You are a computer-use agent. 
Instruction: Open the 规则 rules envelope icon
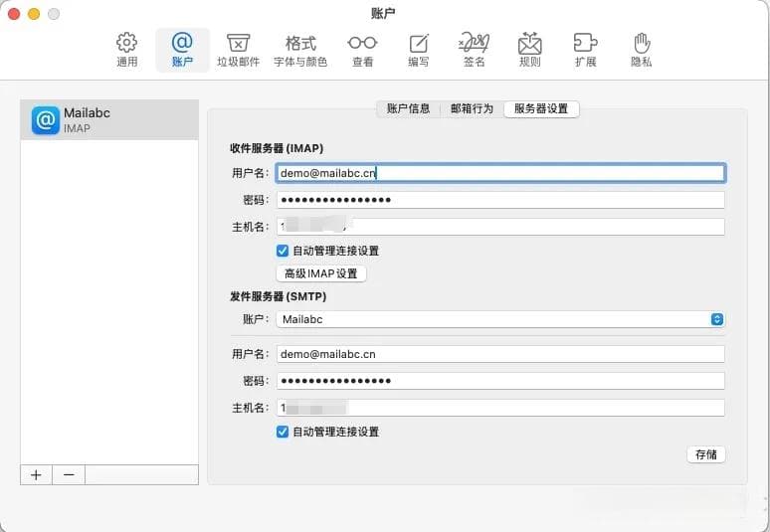coord(530,50)
